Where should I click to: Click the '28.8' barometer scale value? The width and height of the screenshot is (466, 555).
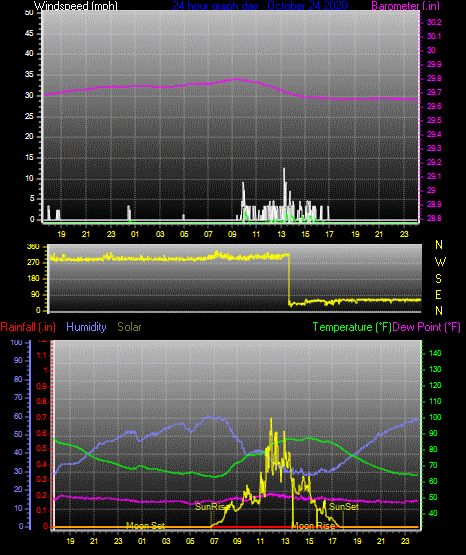434,218
